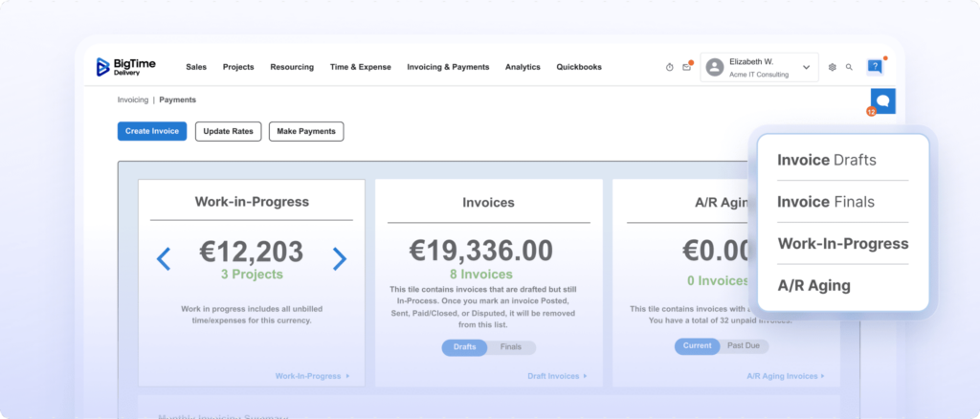Open the Time & Expense menu
The width and height of the screenshot is (980, 419).
[x=361, y=67]
